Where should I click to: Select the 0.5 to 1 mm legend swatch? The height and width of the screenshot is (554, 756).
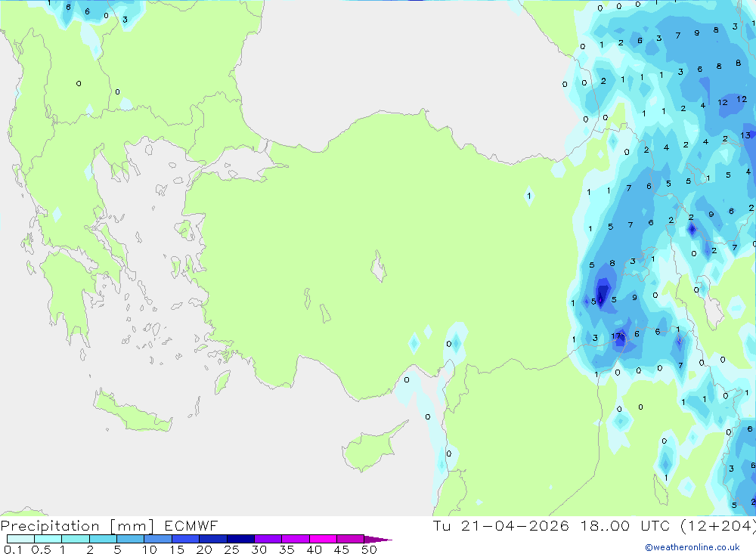[48, 539]
